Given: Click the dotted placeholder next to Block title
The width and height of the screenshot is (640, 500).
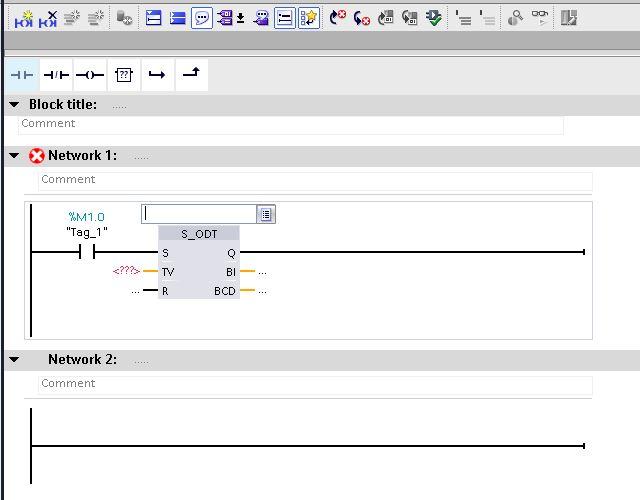Looking at the screenshot, I should coord(119,107).
